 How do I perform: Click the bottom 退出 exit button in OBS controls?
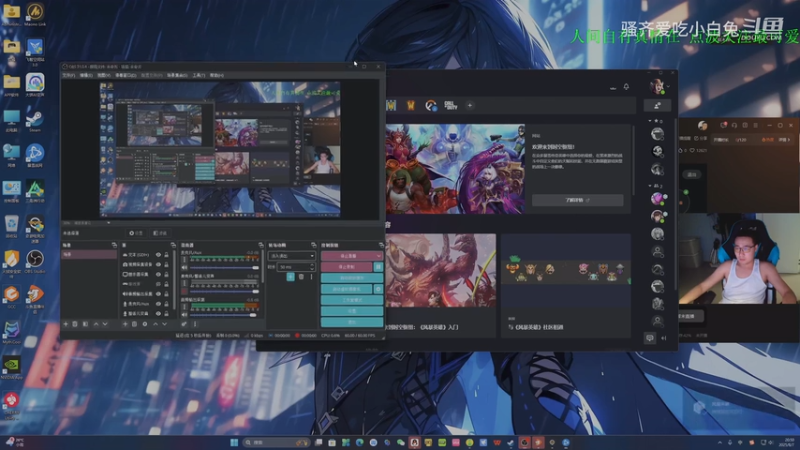pos(352,322)
